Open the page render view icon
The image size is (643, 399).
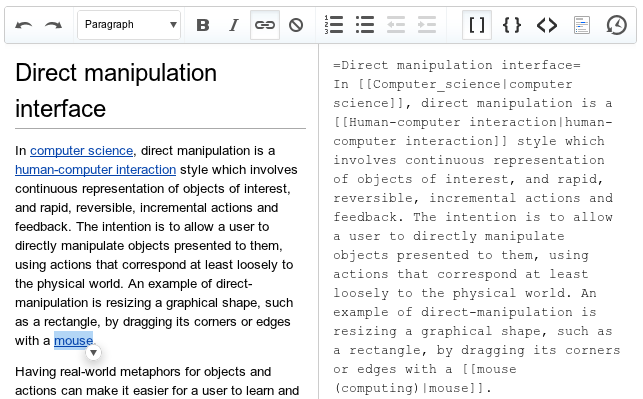coord(581,25)
